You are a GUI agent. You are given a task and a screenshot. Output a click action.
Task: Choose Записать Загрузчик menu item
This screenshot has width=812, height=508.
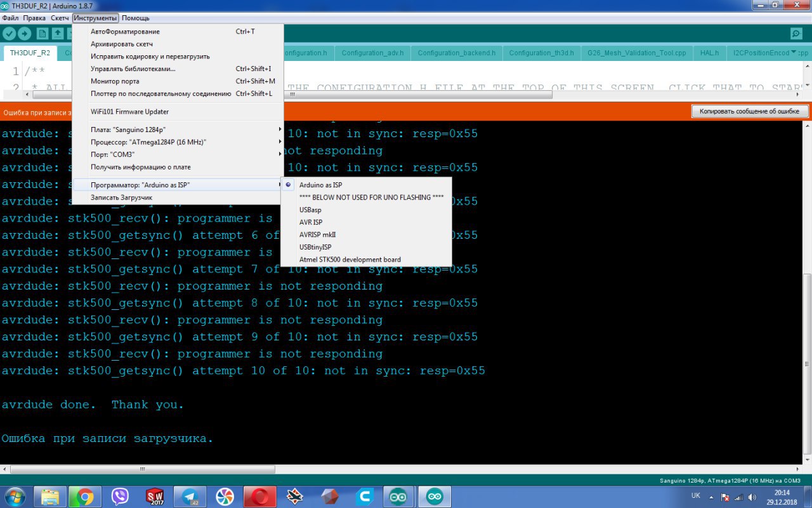[178, 197]
